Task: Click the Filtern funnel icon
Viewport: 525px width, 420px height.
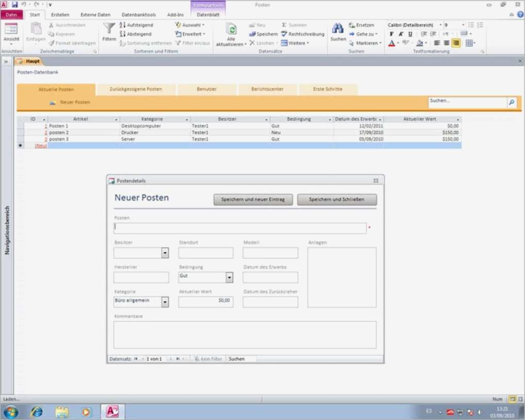Action: (109, 29)
